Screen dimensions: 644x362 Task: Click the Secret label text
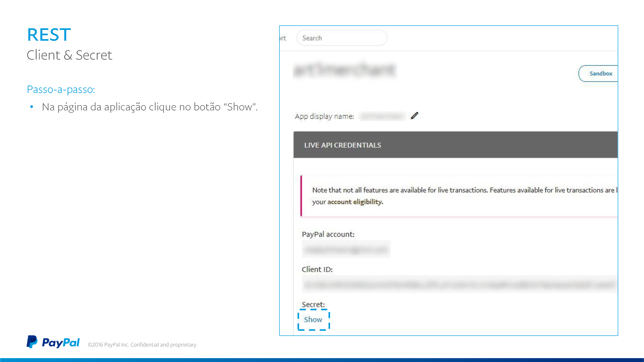[x=313, y=304]
